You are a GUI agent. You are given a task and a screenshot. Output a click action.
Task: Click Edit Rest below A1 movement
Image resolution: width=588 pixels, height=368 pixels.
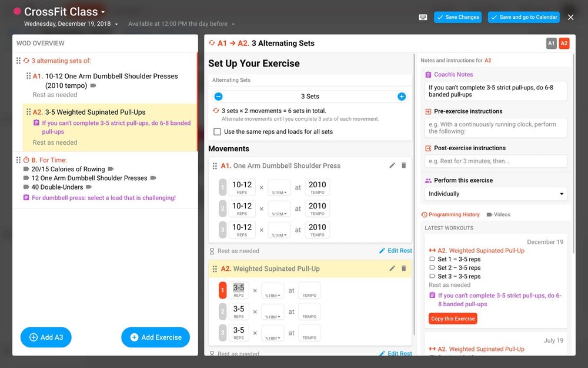pyautogui.click(x=396, y=250)
